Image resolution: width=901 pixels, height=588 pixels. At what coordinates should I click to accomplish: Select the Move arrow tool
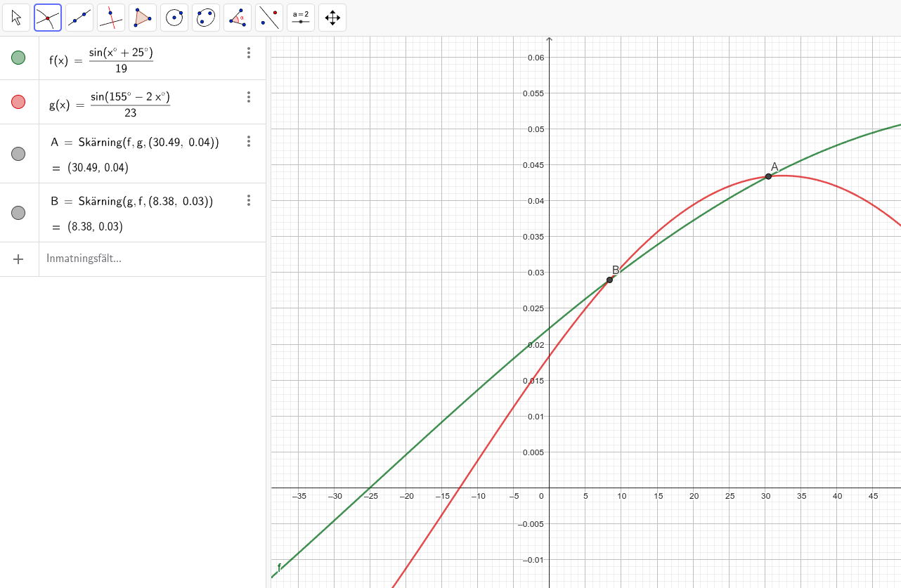pos(16,18)
